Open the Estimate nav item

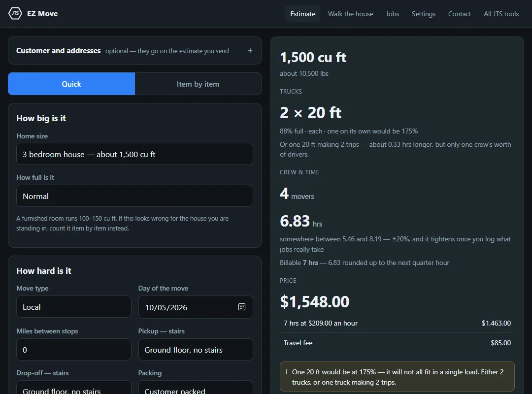(302, 14)
